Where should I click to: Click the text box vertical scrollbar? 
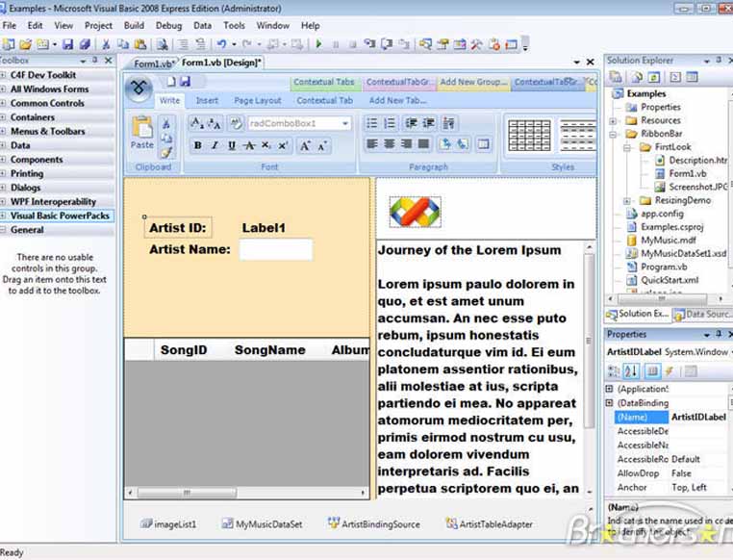(590, 369)
